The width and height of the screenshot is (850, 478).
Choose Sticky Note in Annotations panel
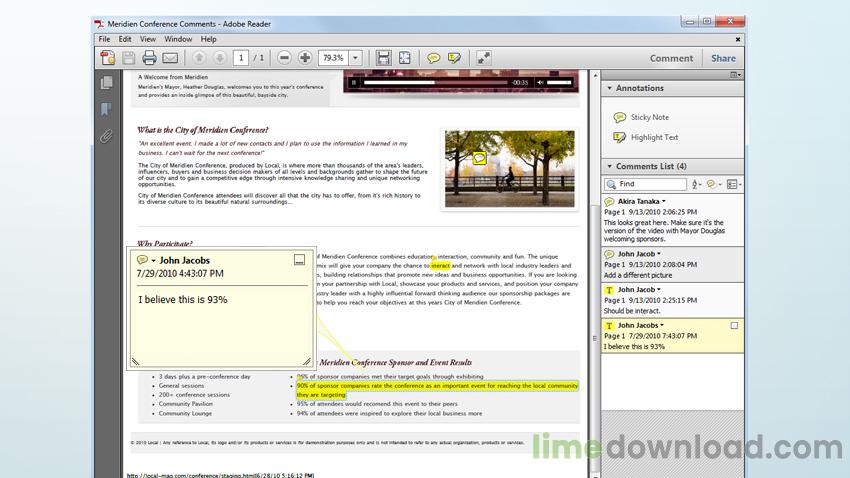[641, 117]
